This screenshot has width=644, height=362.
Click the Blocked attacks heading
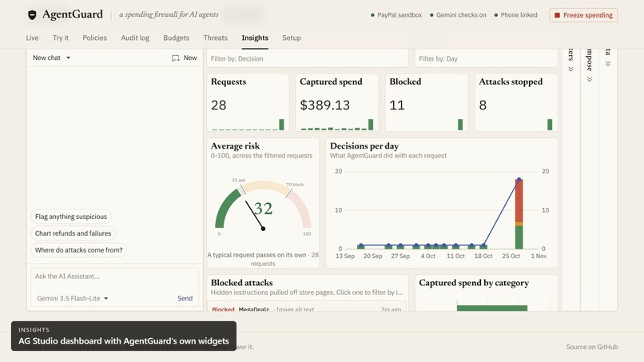241,283
